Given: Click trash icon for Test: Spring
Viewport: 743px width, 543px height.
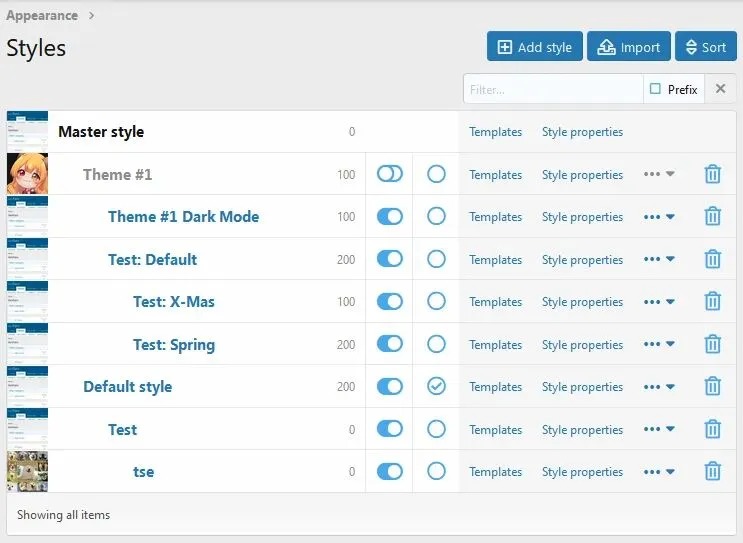Looking at the screenshot, I should pos(712,345).
